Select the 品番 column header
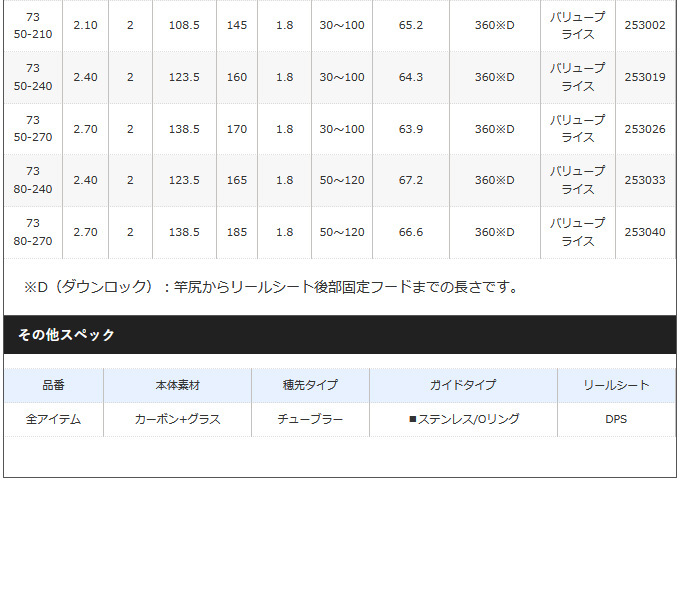This screenshot has height=592, width=680. pyautogui.click(x=53, y=385)
